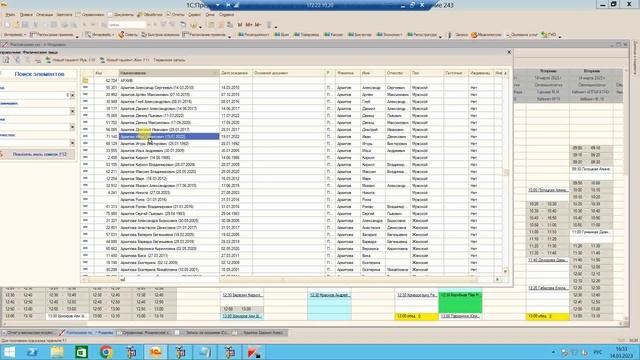Click Новый пациент Жен. F11 button
Image resolution: width=640 pixels, height=360 pixels.
click(124, 60)
